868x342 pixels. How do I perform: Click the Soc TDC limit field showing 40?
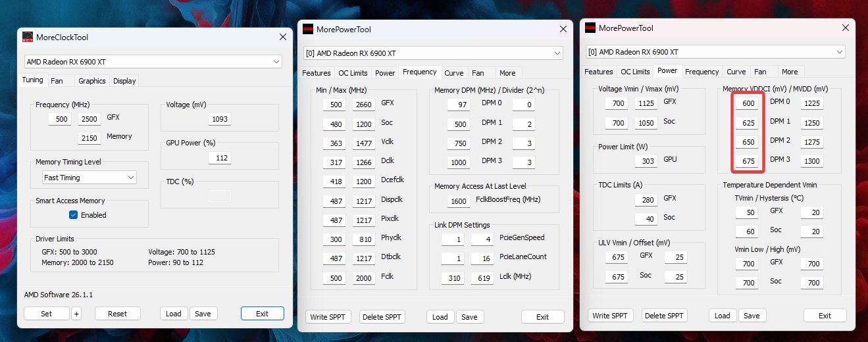[646, 219]
